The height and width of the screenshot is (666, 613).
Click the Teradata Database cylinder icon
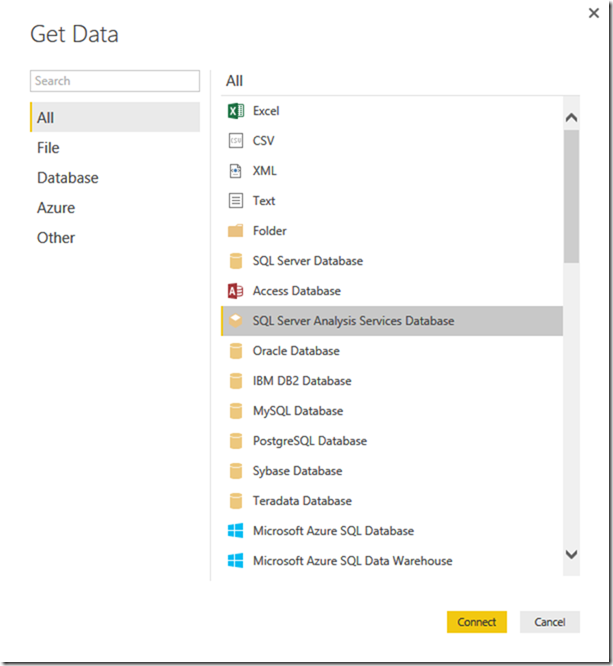[x=235, y=501]
